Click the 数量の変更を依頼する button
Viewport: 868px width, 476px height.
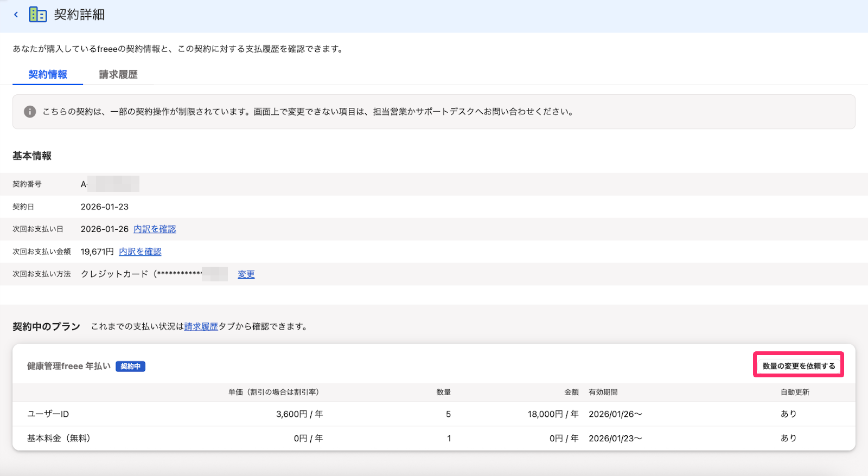[x=799, y=366]
